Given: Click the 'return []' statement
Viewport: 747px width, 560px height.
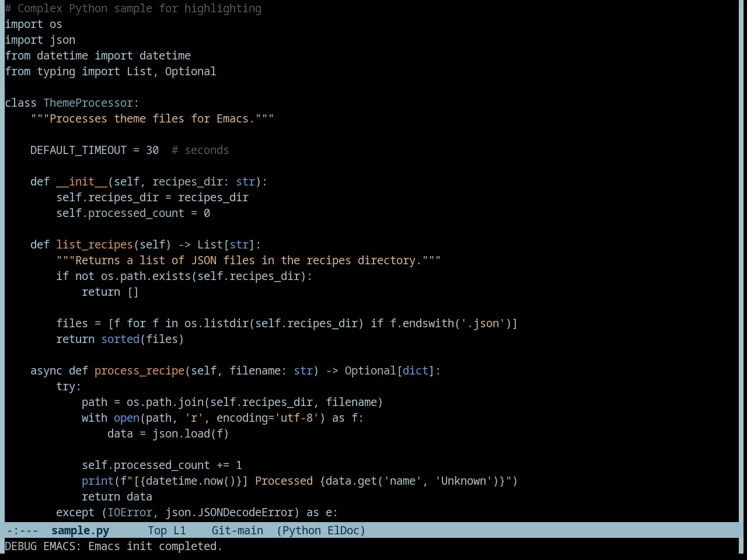Looking at the screenshot, I should click(x=110, y=292).
